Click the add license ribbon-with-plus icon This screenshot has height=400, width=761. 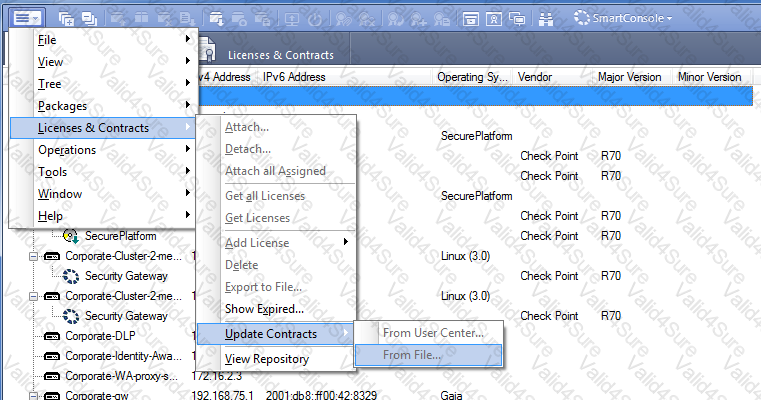coord(418,19)
